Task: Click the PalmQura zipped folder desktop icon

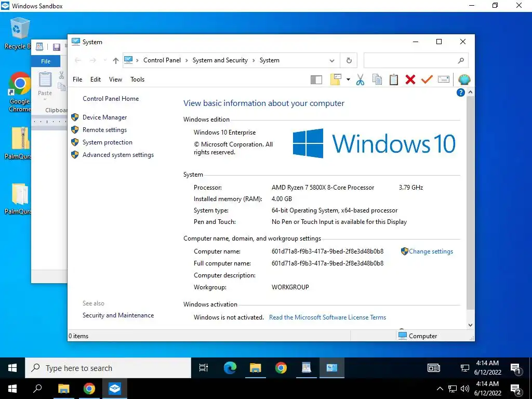Action: pos(19,143)
